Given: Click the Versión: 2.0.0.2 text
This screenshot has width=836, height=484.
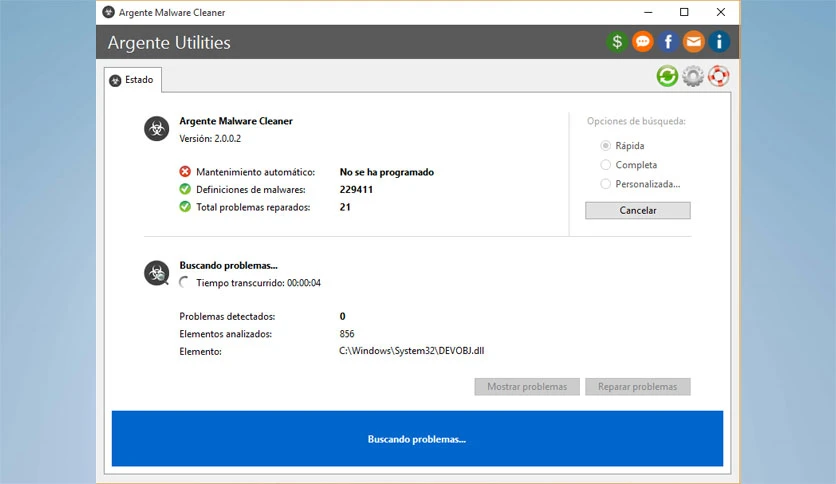Looking at the screenshot, I should 210,139.
